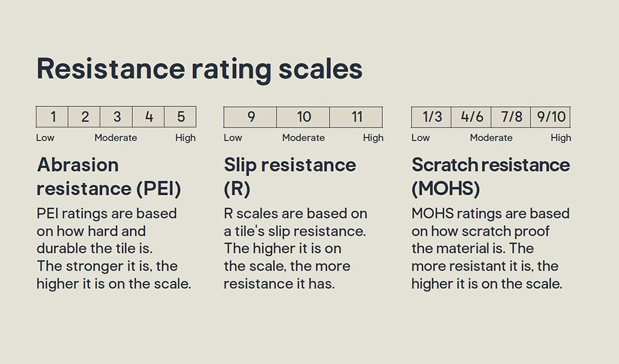Viewport: 619px width, 364px height.
Task: Click slip resistance box 10
Action: pyautogui.click(x=303, y=117)
